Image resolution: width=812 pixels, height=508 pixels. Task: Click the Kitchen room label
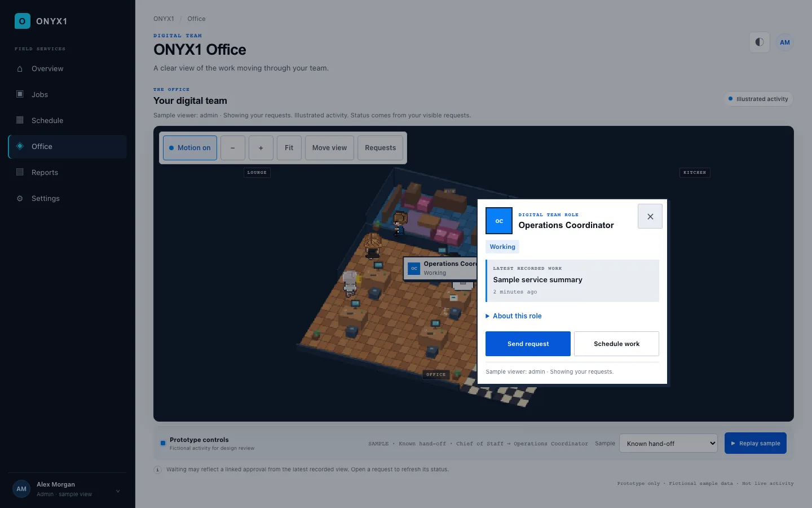tap(695, 173)
